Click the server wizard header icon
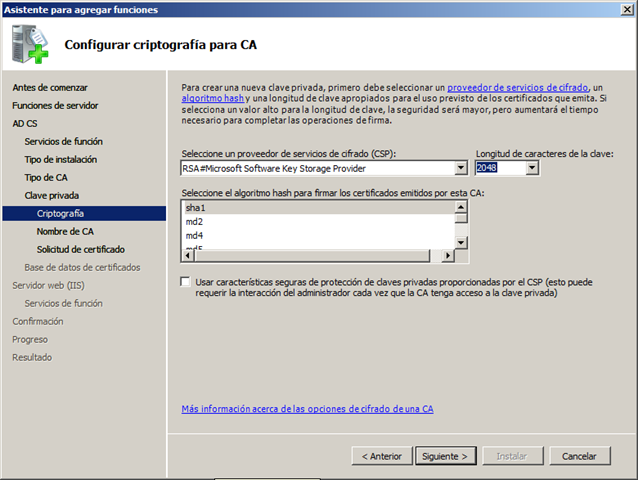This screenshot has height=480, width=638. click(30, 42)
